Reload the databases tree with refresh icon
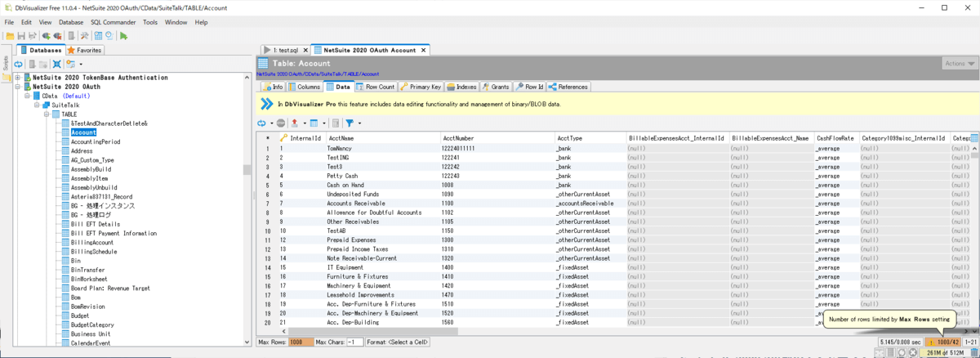 pos(18,64)
